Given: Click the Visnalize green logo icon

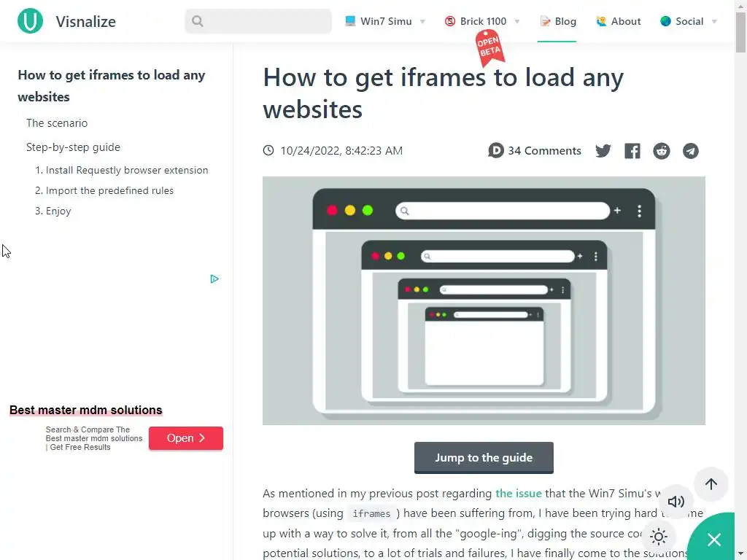Looking at the screenshot, I should (x=30, y=21).
